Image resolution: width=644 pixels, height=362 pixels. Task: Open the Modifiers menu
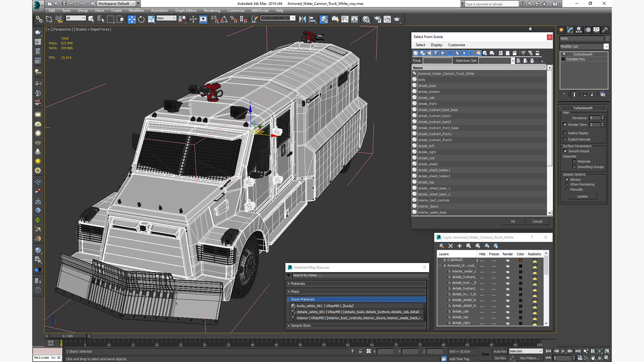[x=136, y=10]
